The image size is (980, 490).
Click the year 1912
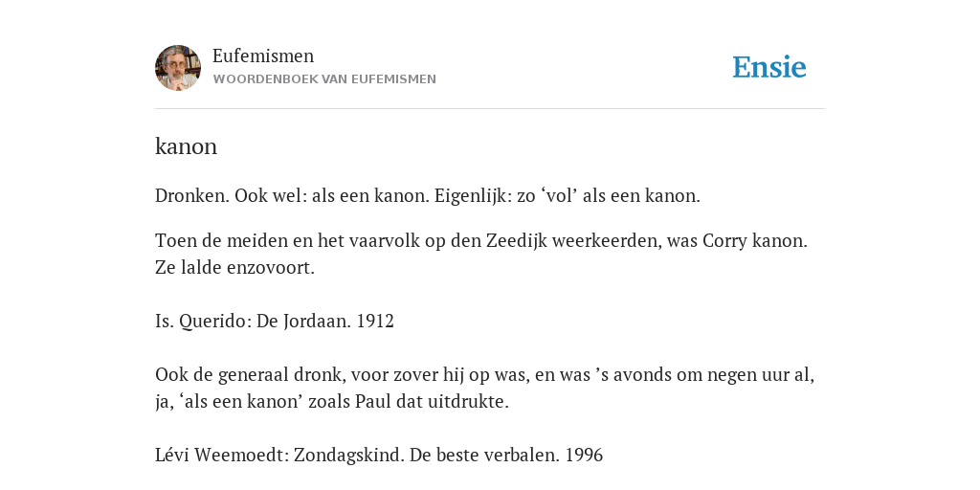tap(375, 322)
